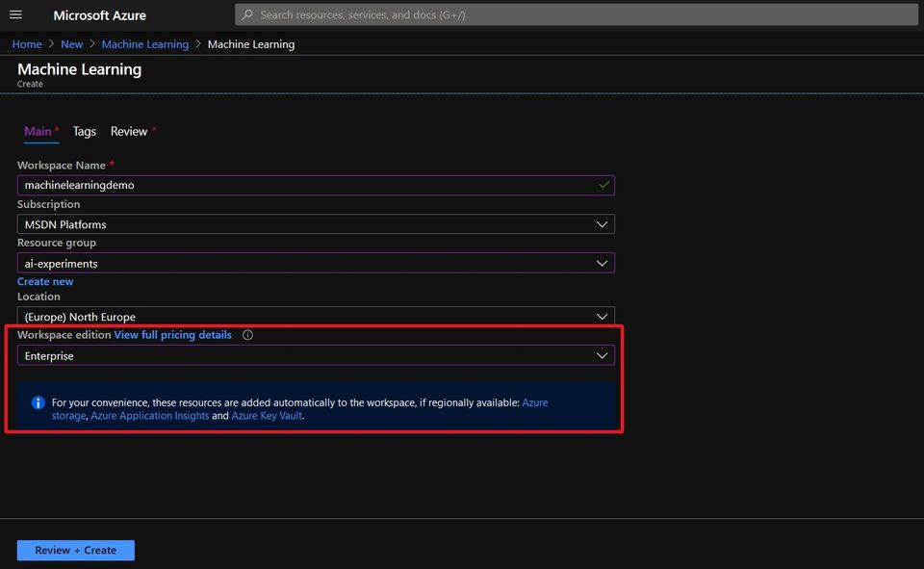Click the workspace edition info icon
The width and height of the screenshot is (924, 569).
tap(247, 335)
